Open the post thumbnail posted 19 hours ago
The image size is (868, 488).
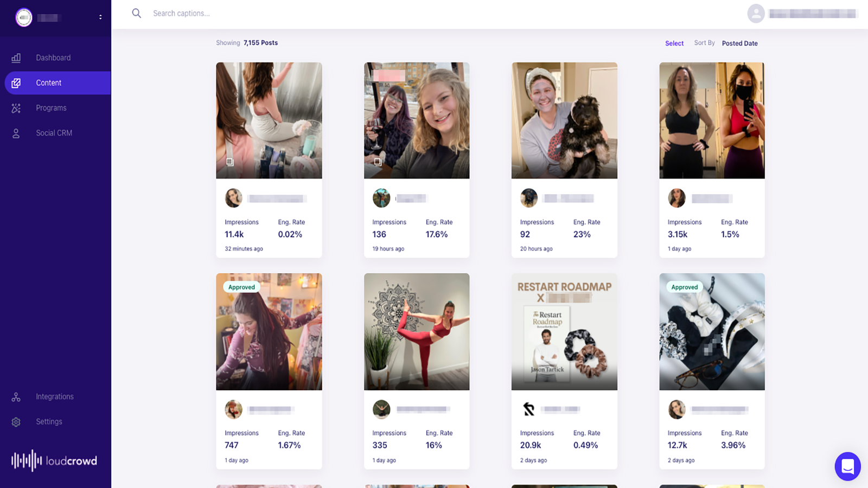click(x=417, y=120)
